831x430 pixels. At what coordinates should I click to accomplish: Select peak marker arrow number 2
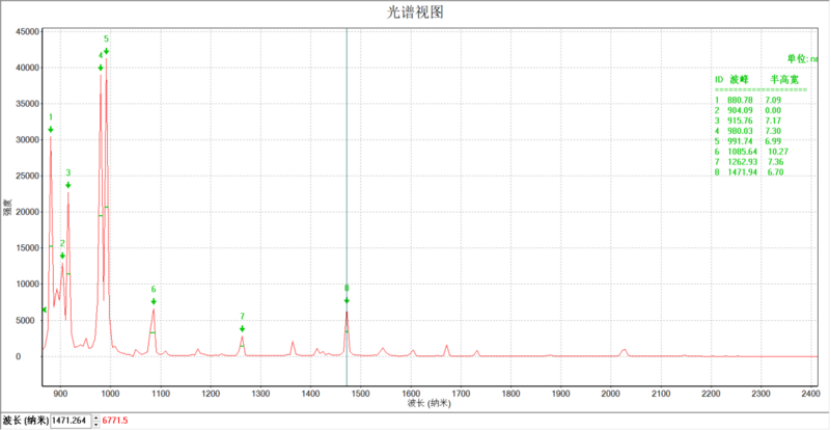click(x=63, y=256)
